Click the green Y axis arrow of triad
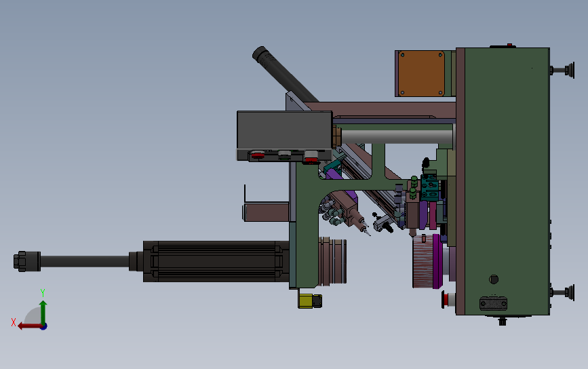 coord(43,311)
